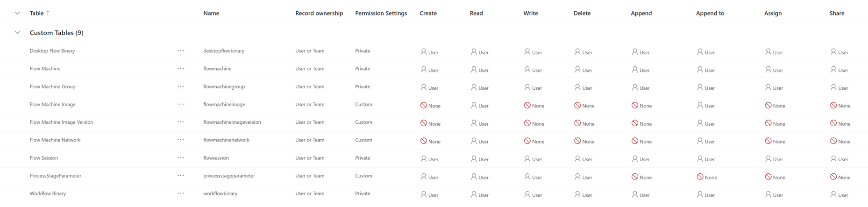Open more options for Flow Machine Network row
The width and height of the screenshot is (868, 207).
181,140
